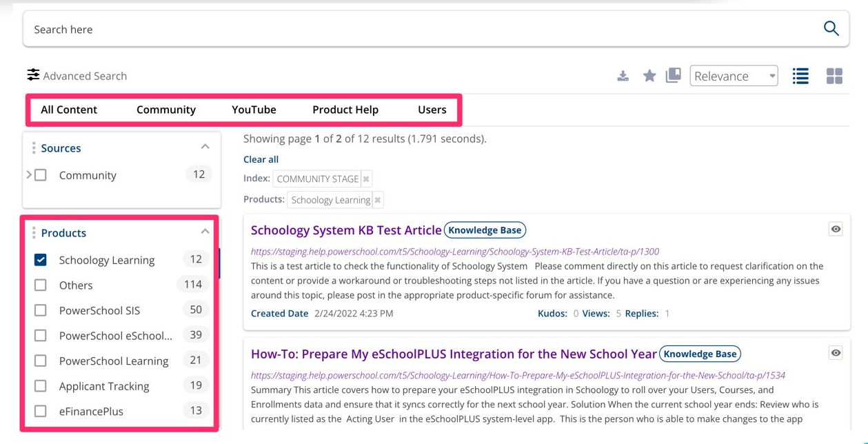868x444 pixels.
Task: Click the download results icon
Action: pos(623,76)
